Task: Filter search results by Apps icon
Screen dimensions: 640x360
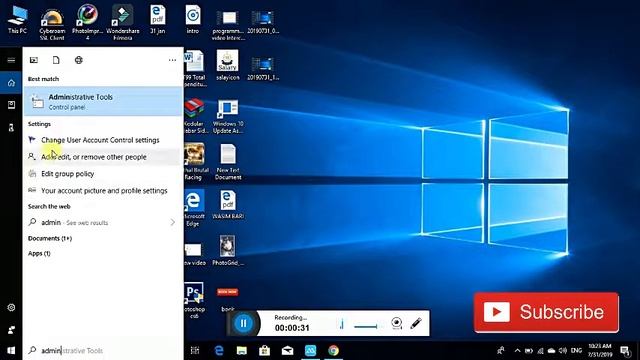Action: coord(34,60)
